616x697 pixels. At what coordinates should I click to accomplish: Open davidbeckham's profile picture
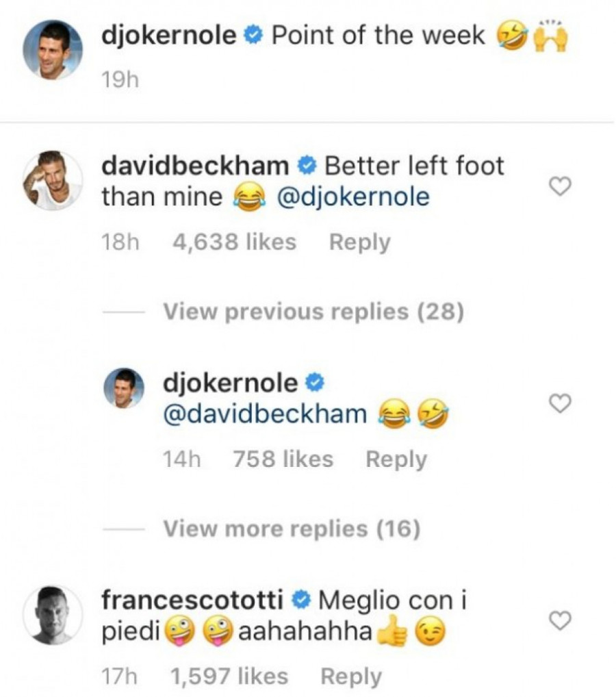click(53, 179)
